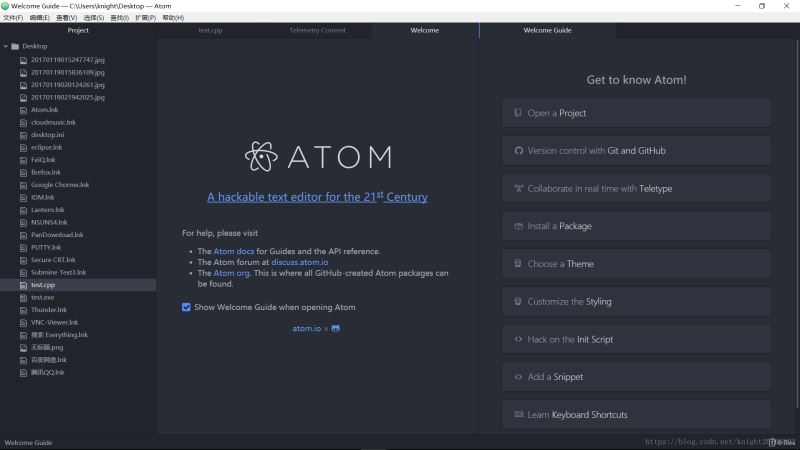Click the image icon beside 20170119020124261.jpg
The width and height of the screenshot is (800, 450).
point(23,85)
